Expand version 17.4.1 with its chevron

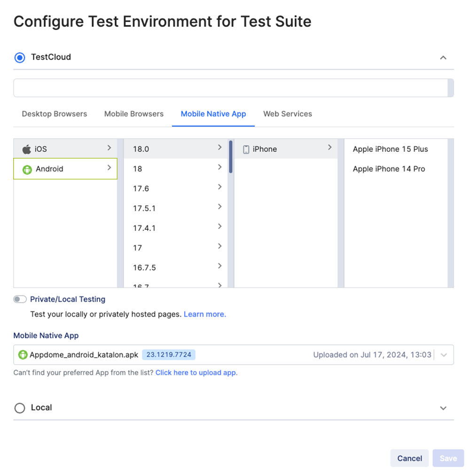(x=220, y=226)
